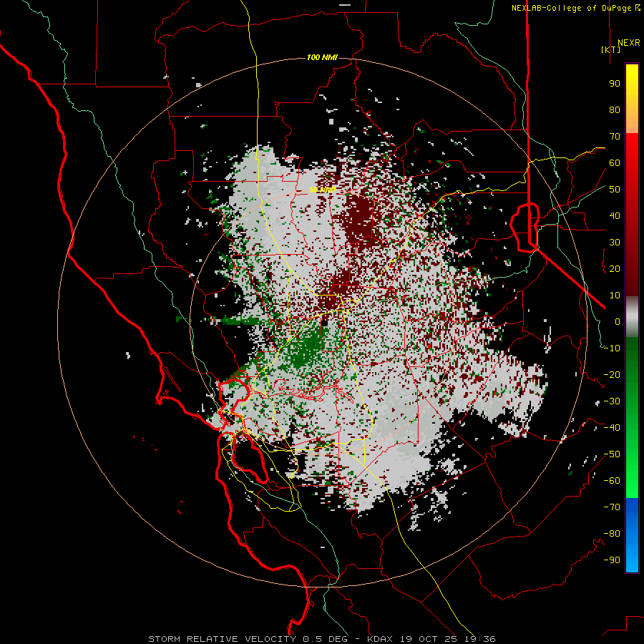Screen dimensions: 644x644
Task: Click the NEXLAB-College of DuPage header text
Action: pos(575,8)
